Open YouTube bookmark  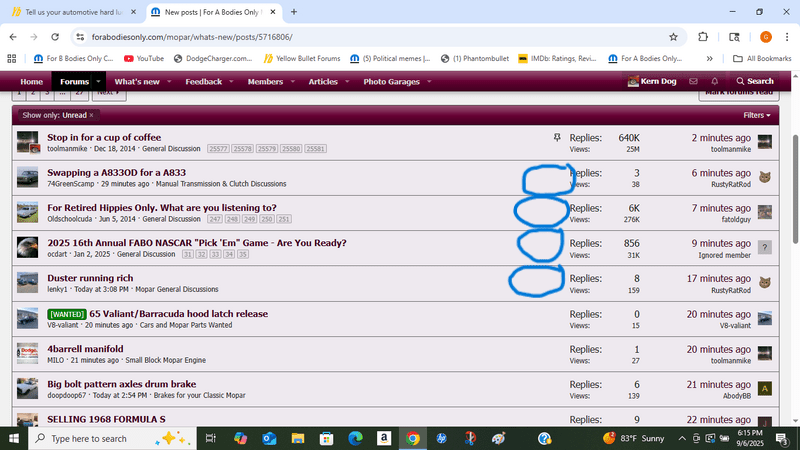pos(144,59)
